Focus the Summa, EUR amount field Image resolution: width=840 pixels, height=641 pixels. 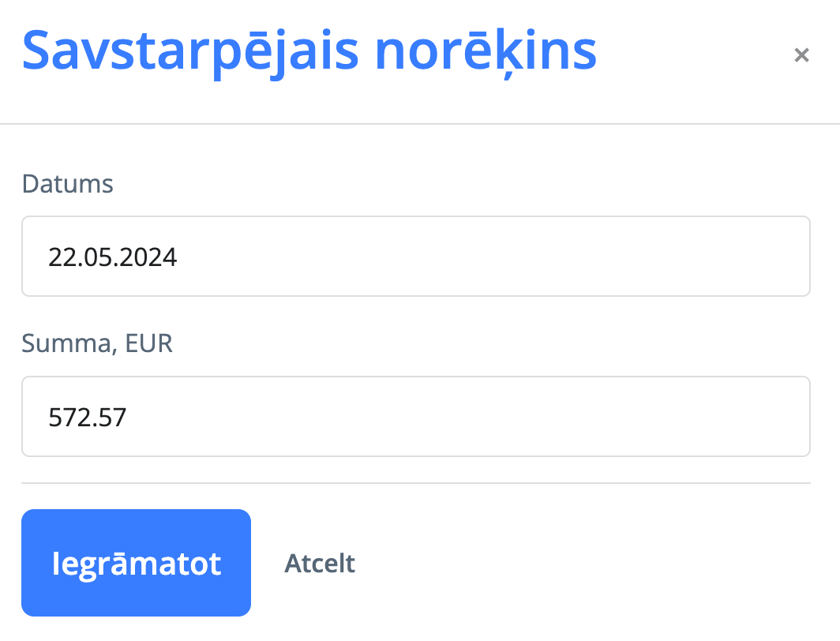(415, 416)
